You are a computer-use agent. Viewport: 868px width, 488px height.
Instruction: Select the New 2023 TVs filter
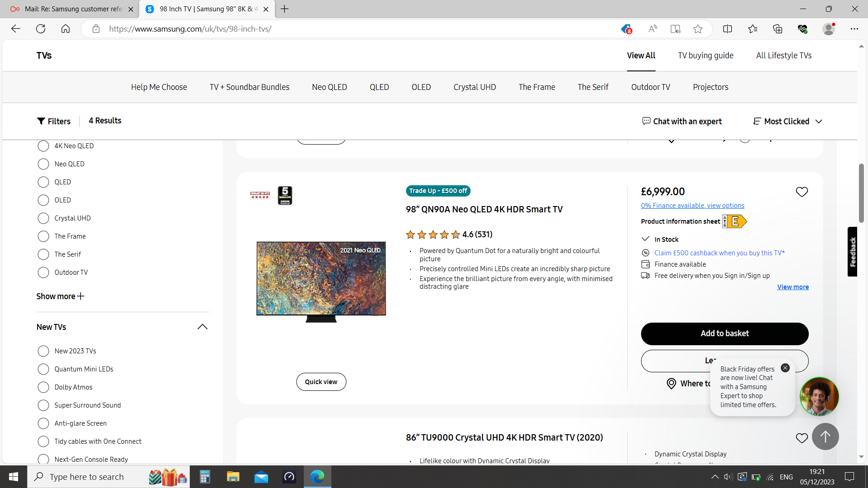click(x=43, y=351)
